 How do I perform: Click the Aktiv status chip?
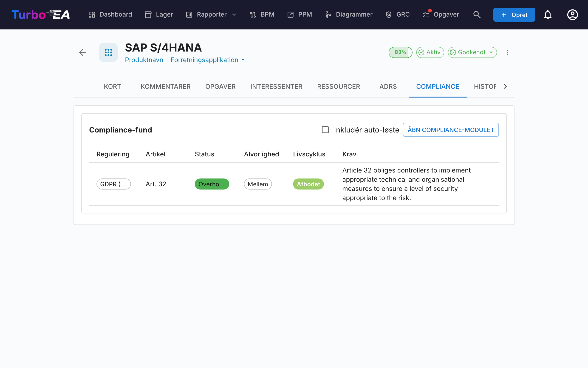coord(430,52)
